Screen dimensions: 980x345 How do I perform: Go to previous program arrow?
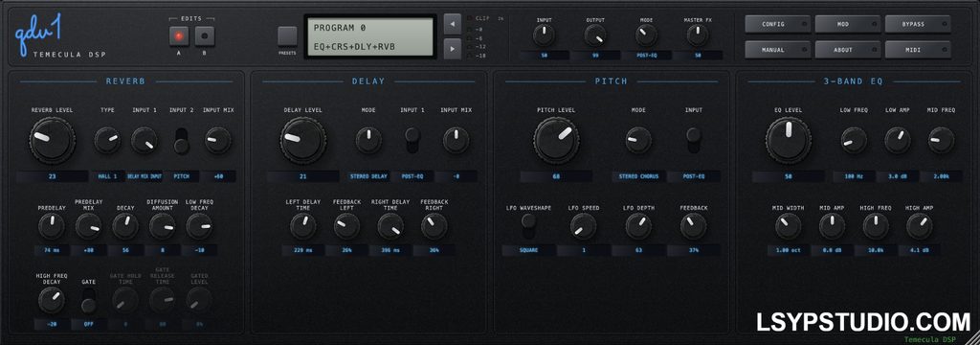tap(452, 24)
